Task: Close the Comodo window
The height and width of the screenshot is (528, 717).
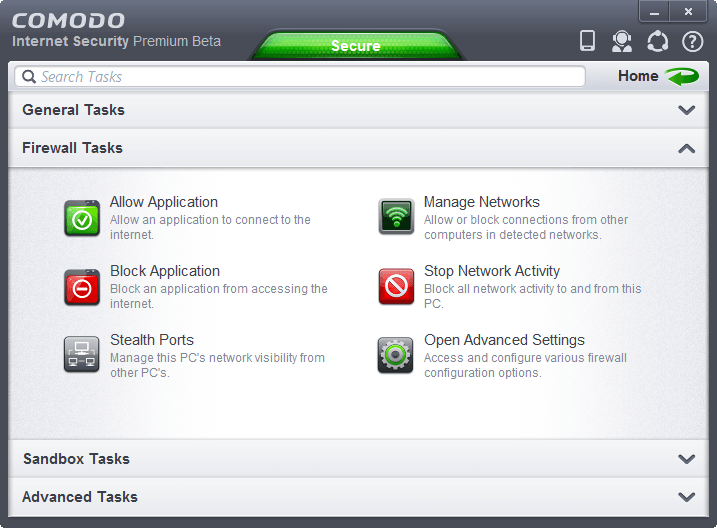Action: click(688, 12)
